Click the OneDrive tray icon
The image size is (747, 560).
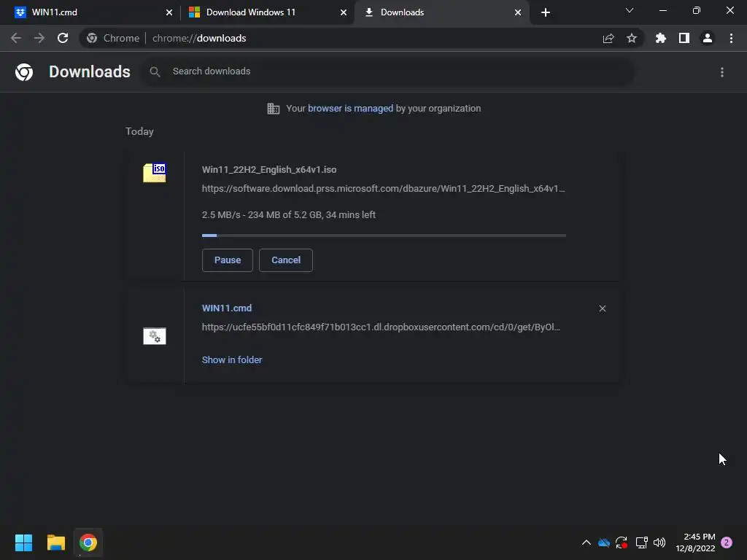click(x=604, y=542)
